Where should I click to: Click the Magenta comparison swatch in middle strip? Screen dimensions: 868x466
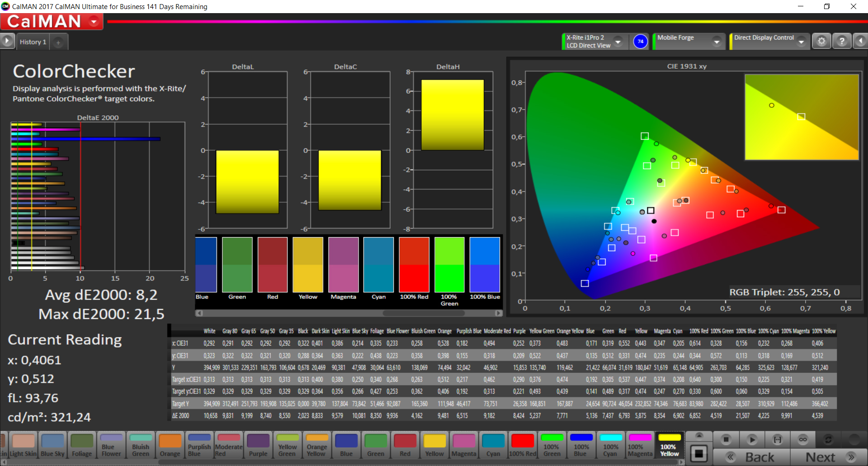(344, 265)
